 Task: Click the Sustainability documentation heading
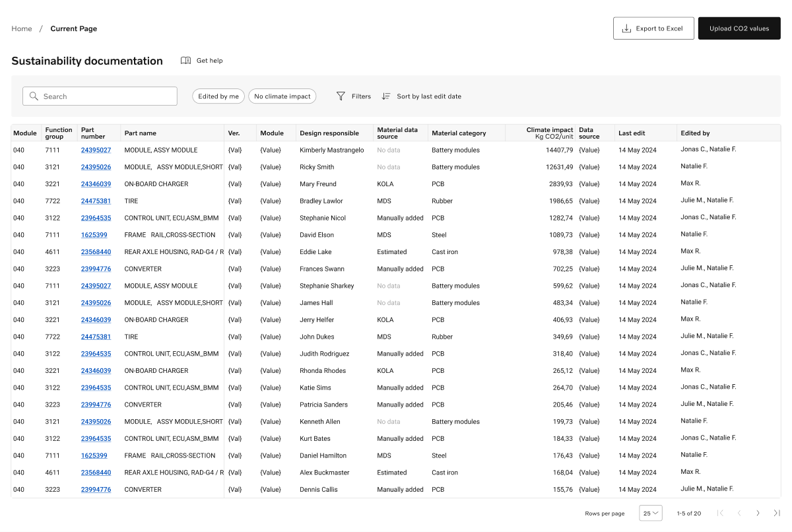(87, 61)
